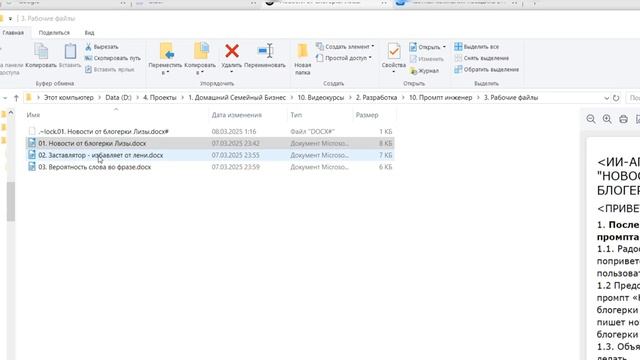Click the Up arrow navigation button
The height and width of the screenshot is (360, 640).
pos(16,98)
